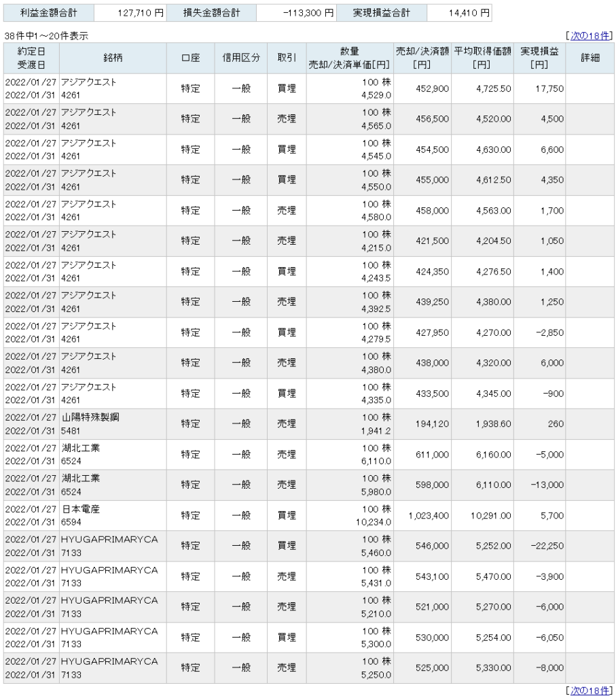Select the 詳細 column header
This screenshot has height=696, width=616.
590,58
